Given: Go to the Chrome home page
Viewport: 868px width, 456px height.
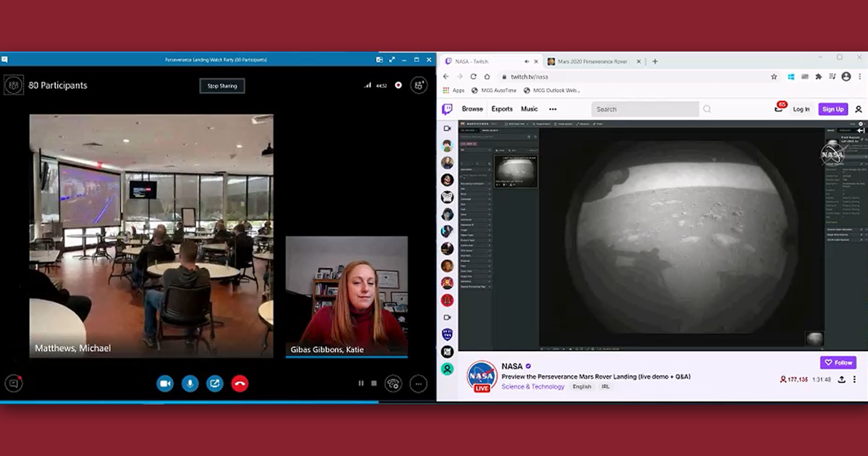Looking at the screenshot, I should 488,76.
